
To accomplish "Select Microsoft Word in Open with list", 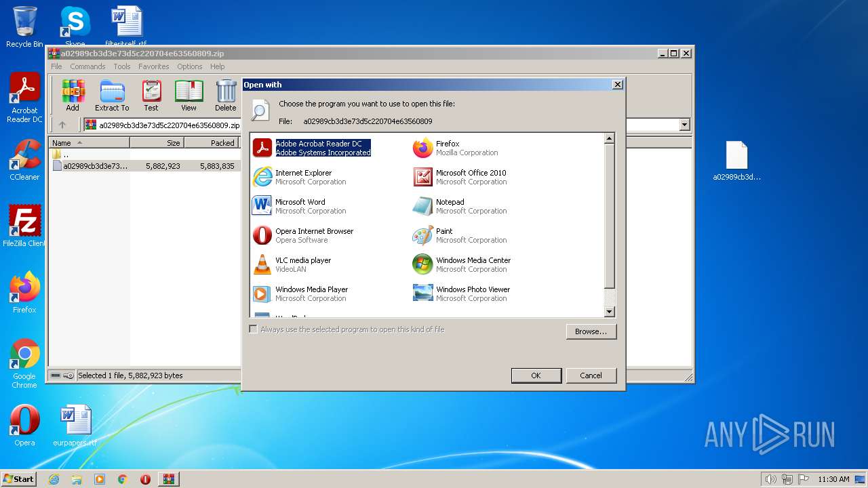I will (x=299, y=206).
